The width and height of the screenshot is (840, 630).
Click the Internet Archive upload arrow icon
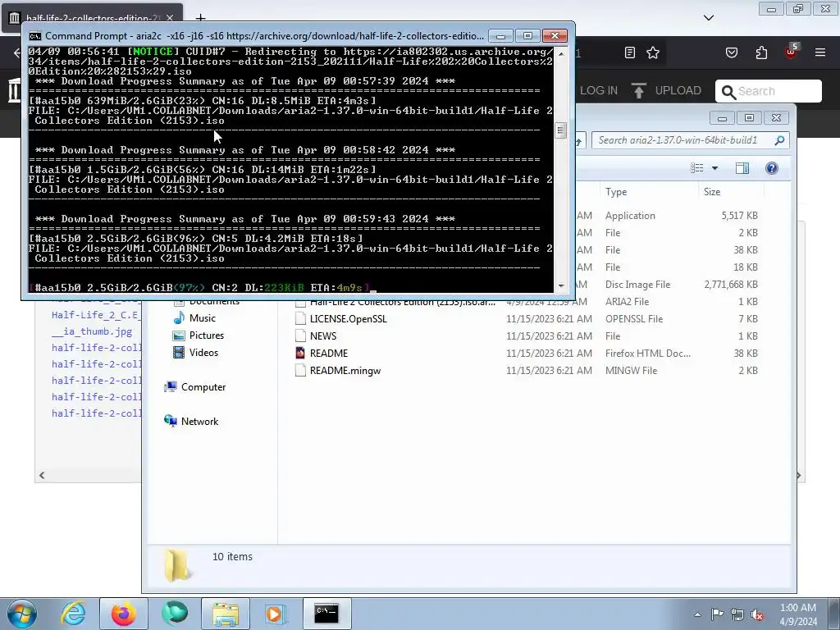point(638,90)
